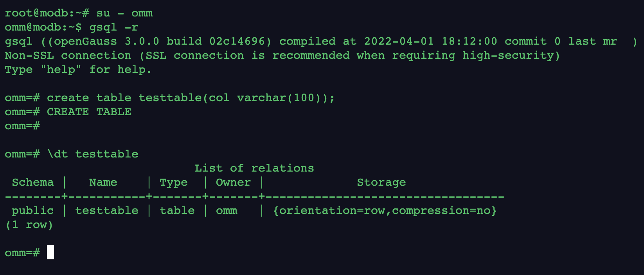This screenshot has width=644, height=275.
Task: Click the 'Type' column header
Action: [x=173, y=183]
